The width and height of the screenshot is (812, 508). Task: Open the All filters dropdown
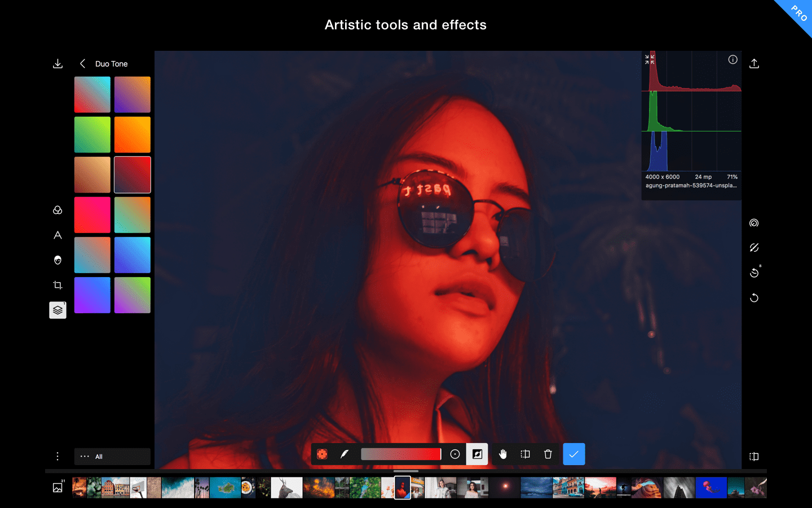112,456
